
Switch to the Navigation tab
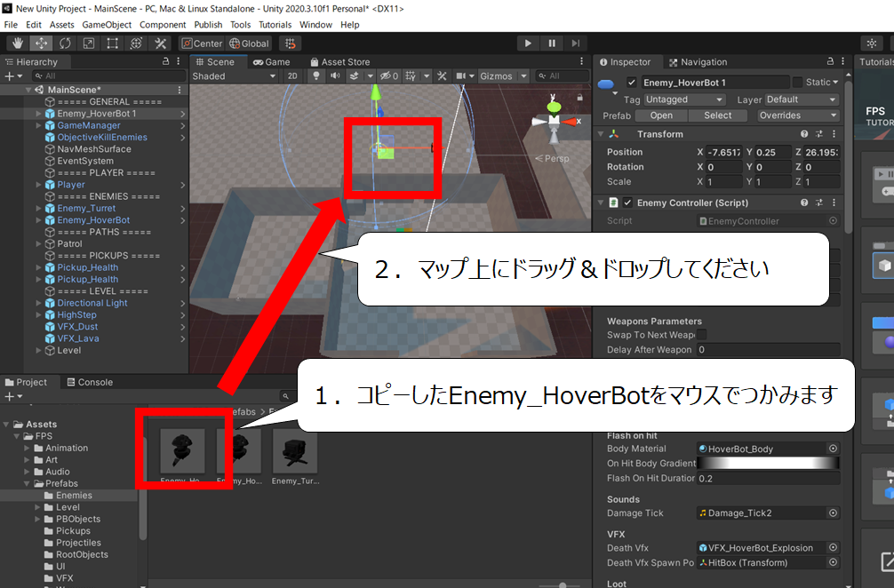click(698, 61)
